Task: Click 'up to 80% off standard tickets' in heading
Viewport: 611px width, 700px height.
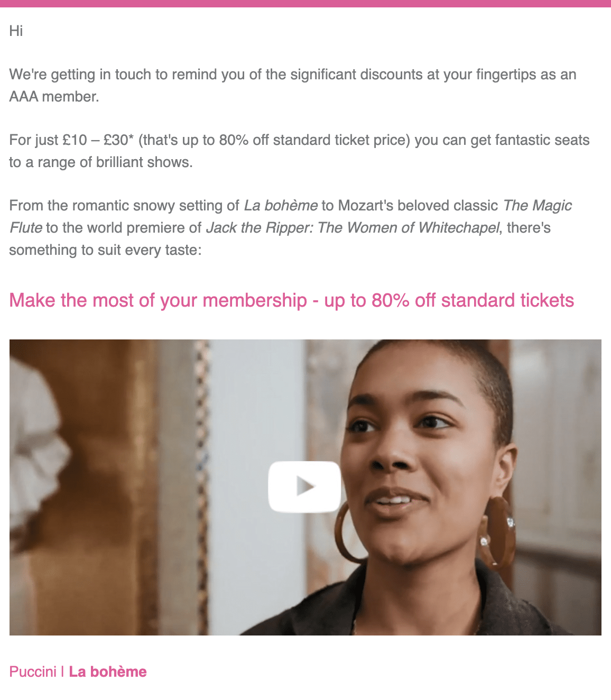Action: click(449, 300)
